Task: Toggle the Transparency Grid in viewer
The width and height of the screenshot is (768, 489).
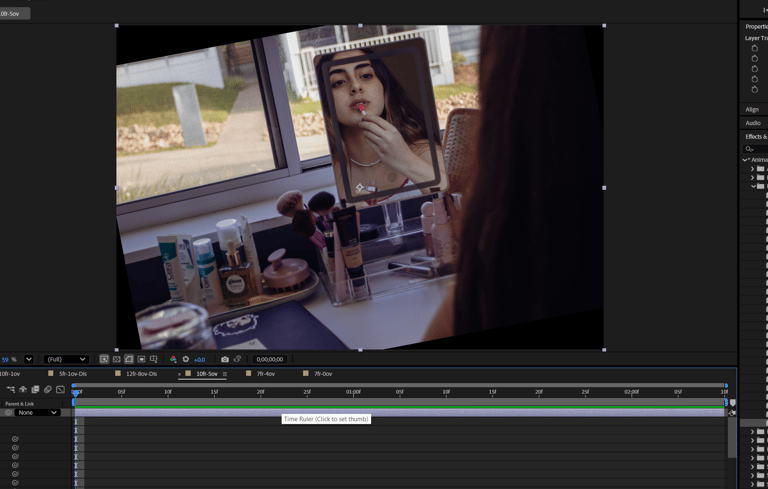Action: click(117, 359)
